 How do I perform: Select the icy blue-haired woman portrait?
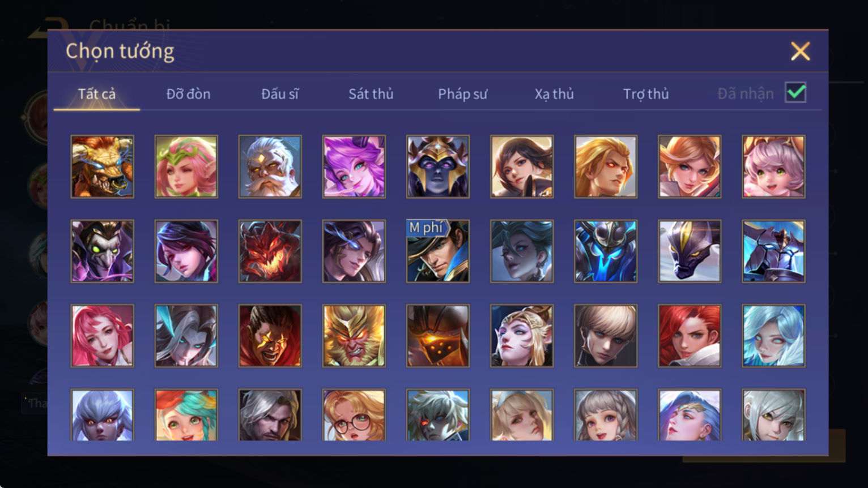click(x=773, y=336)
